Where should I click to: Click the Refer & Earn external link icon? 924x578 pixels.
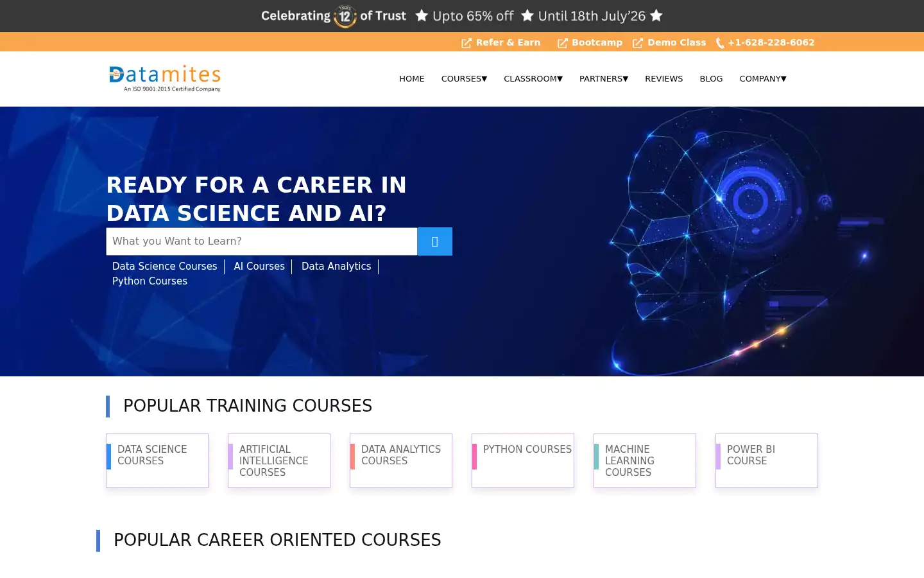[x=466, y=43]
